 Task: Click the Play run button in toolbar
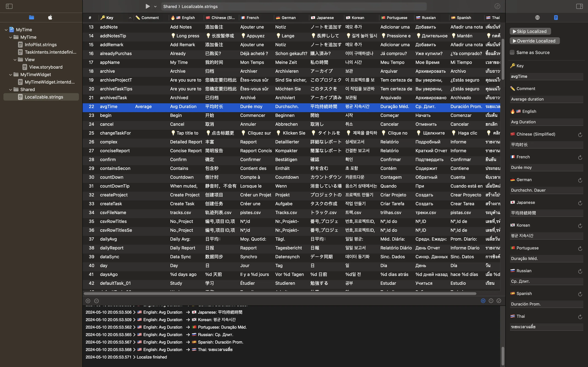coord(148,6)
